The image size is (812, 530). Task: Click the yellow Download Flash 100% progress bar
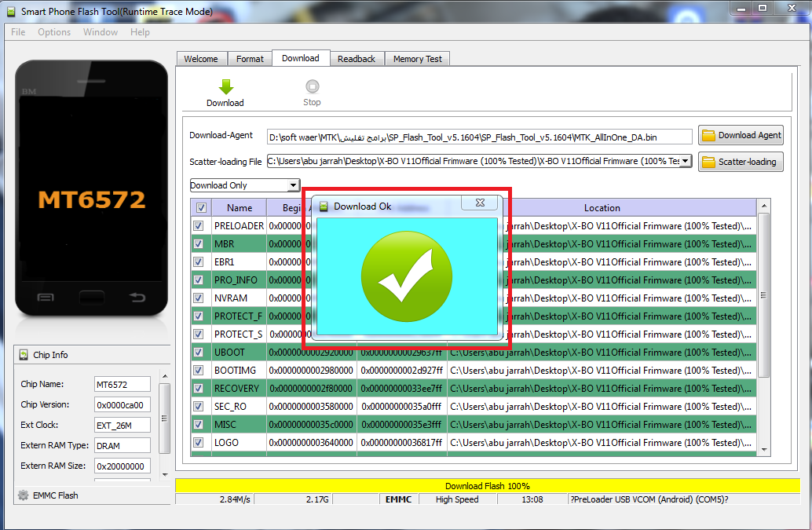coord(488,485)
